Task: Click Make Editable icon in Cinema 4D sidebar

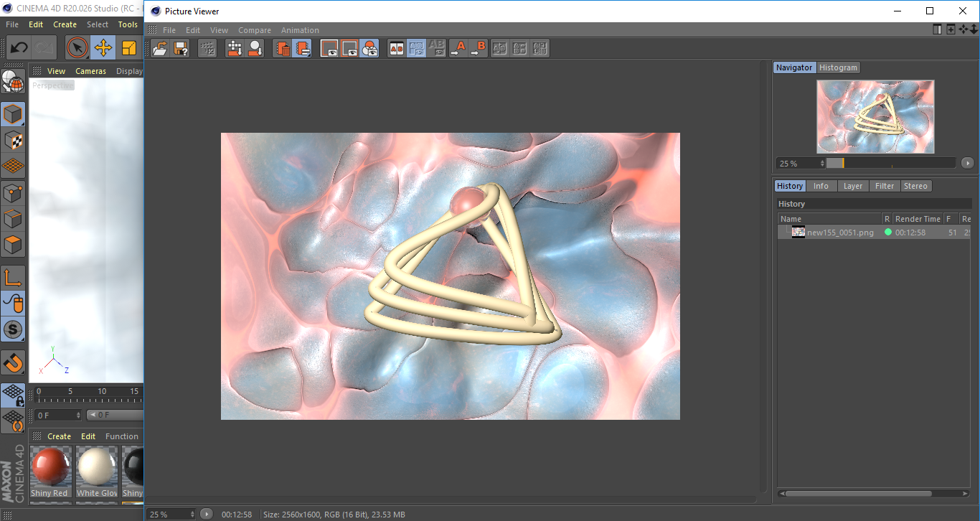Action: click(x=13, y=82)
